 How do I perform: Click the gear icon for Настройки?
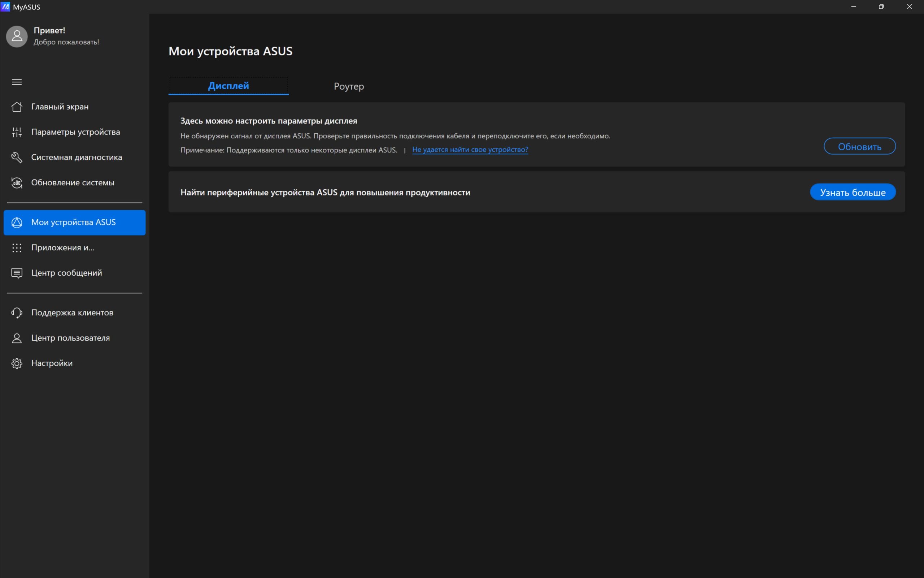(17, 363)
